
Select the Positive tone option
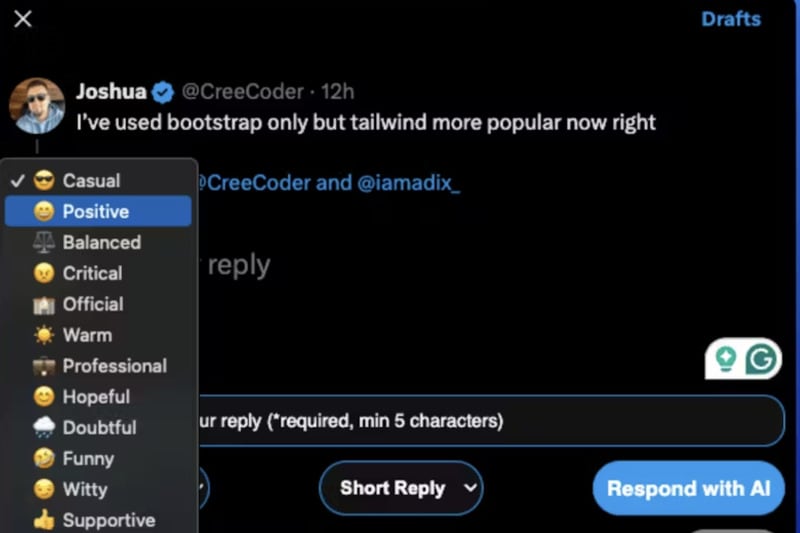[96, 212]
